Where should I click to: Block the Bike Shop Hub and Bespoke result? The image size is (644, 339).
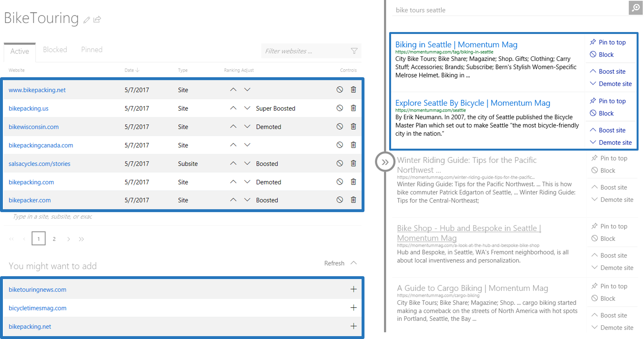click(603, 239)
